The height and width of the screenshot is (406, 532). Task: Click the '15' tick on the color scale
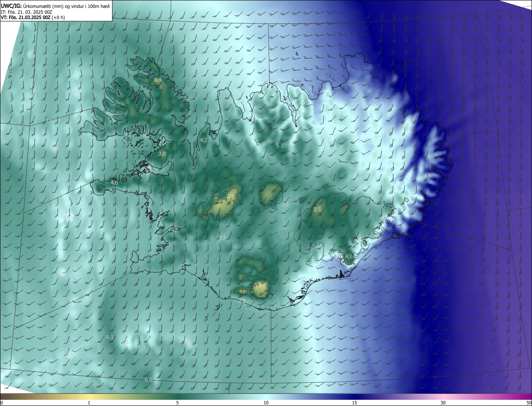(355, 403)
